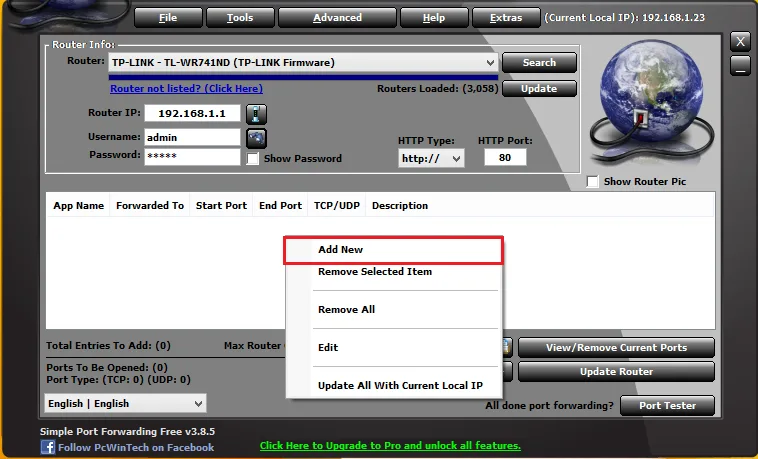Click the Port Type TCP UDP text
758x459 pixels.
pos(118,380)
